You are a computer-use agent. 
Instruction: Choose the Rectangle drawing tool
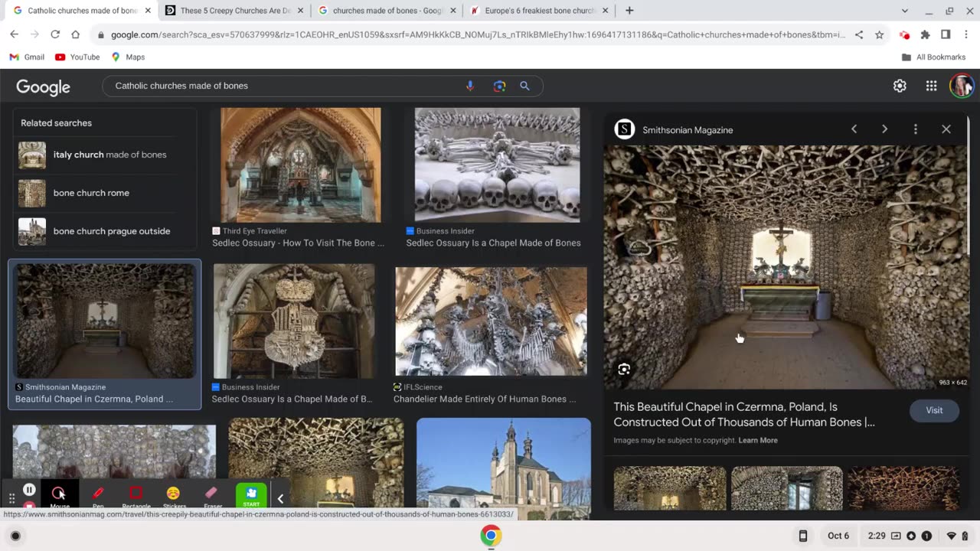pyautogui.click(x=136, y=494)
